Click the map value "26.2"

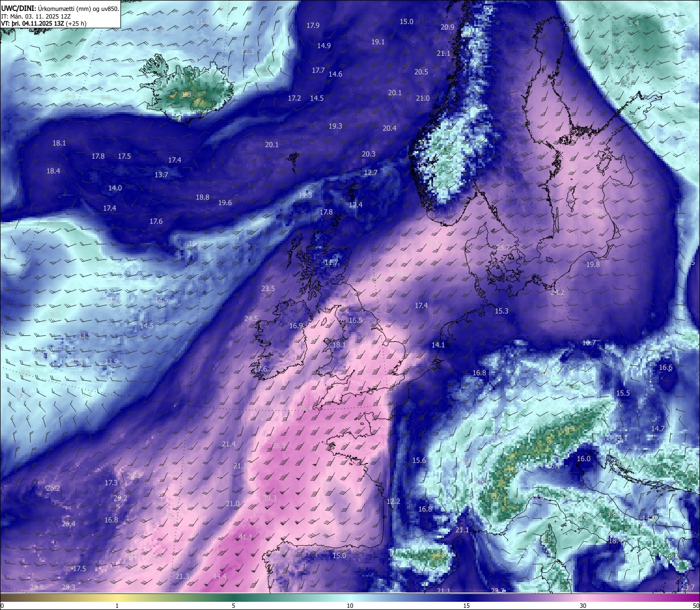53,489
